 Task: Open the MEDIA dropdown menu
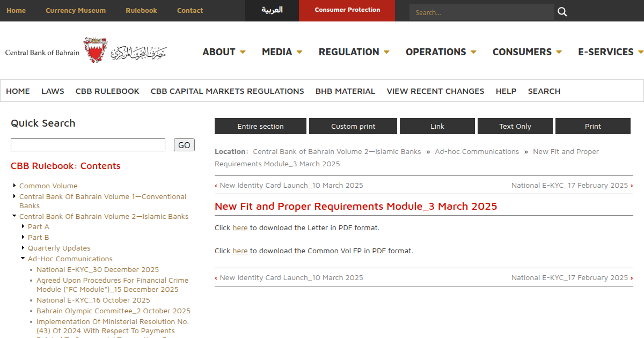point(282,52)
